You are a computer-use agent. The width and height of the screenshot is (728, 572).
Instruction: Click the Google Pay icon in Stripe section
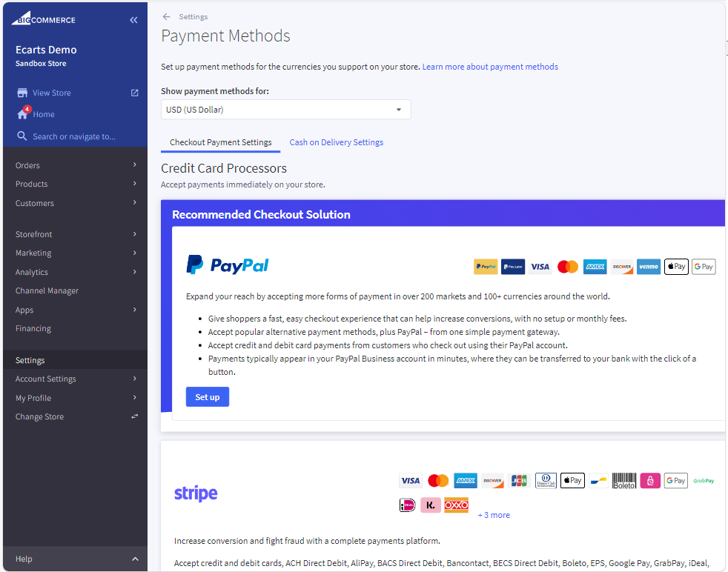(x=675, y=480)
